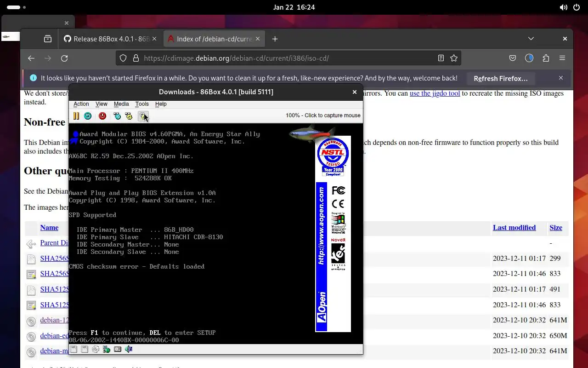Open the Media menu in 86Box
The width and height of the screenshot is (588, 368).
tap(121, 104)
